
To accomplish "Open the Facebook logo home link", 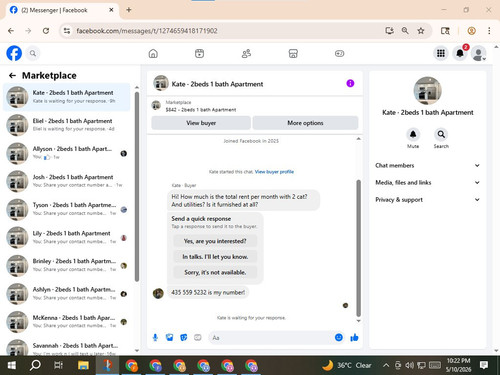I will pos(14,53).
